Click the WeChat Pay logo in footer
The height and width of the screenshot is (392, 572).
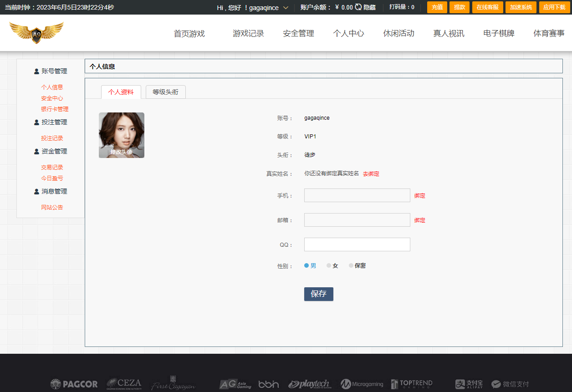(510, 384)
